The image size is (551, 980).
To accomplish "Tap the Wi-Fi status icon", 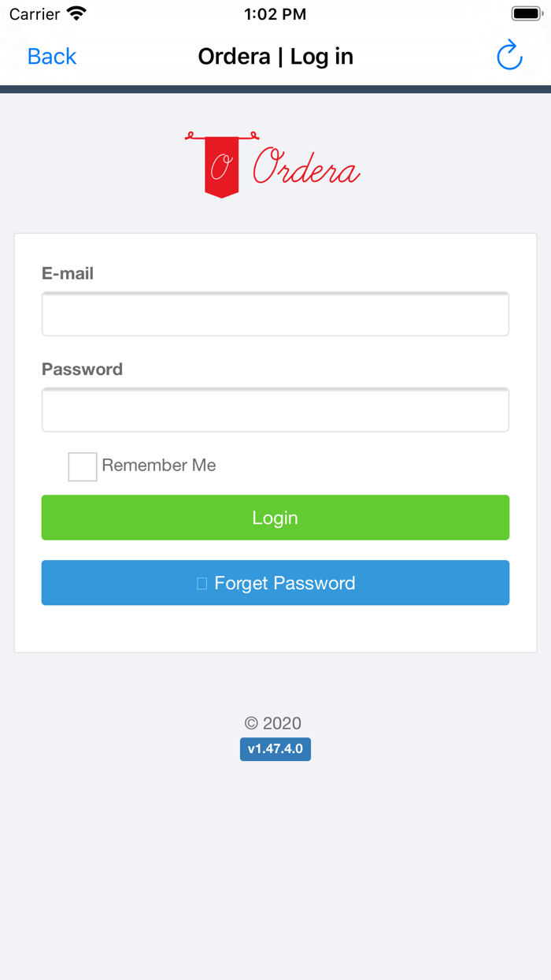I will coord(76,14).
